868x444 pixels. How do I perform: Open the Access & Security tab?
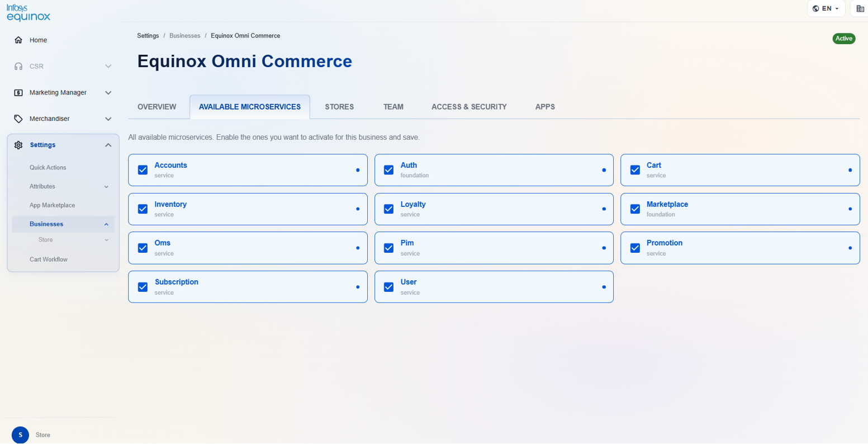pyautogui.click(x=469, y=107)
